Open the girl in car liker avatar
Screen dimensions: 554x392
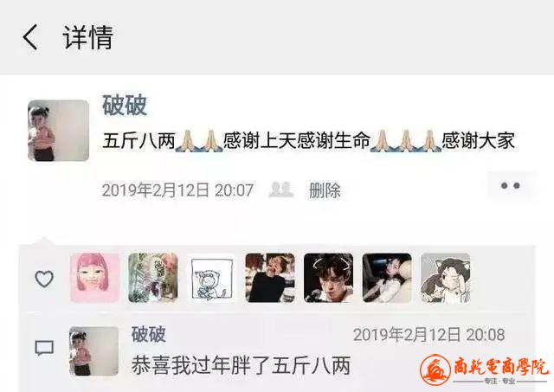pos(387,278)
